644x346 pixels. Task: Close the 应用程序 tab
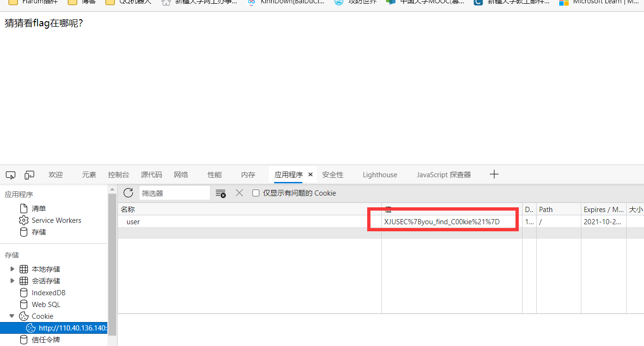310,174
